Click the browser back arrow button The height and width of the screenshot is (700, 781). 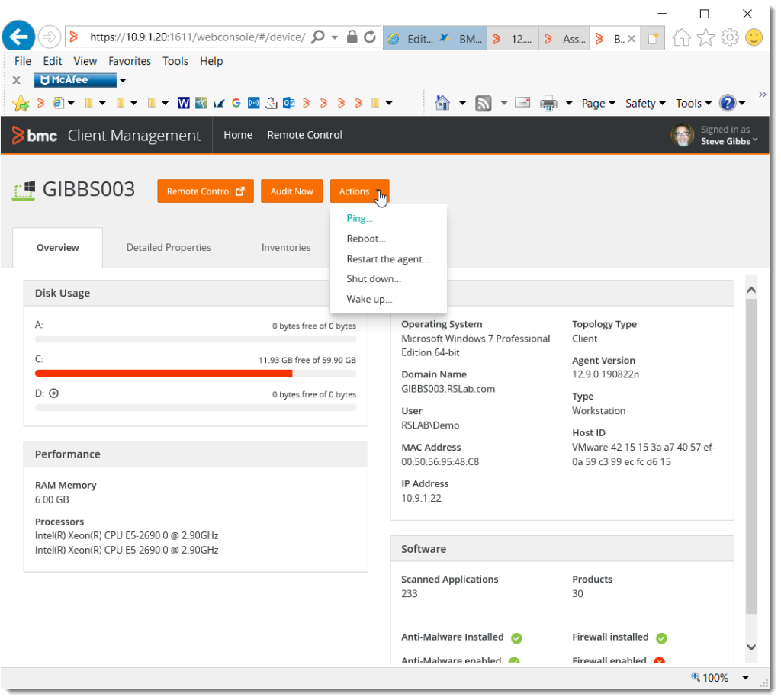point(18,36)
